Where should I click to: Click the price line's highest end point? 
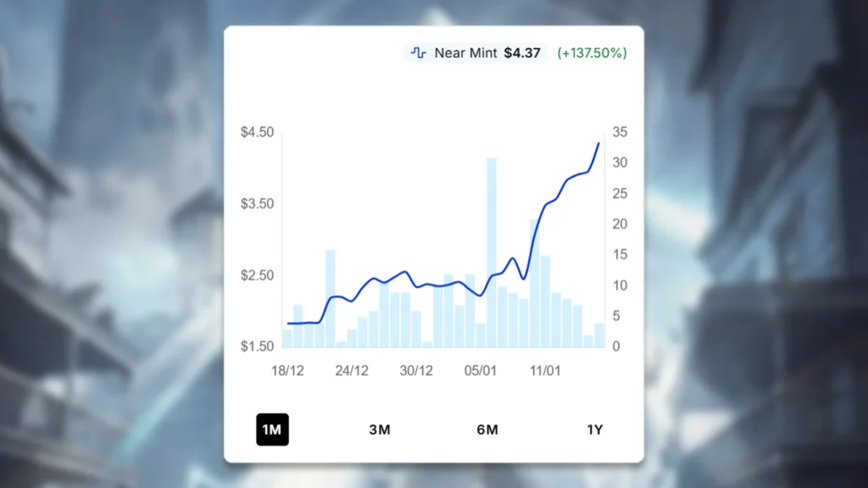click(x=598, y=143)
